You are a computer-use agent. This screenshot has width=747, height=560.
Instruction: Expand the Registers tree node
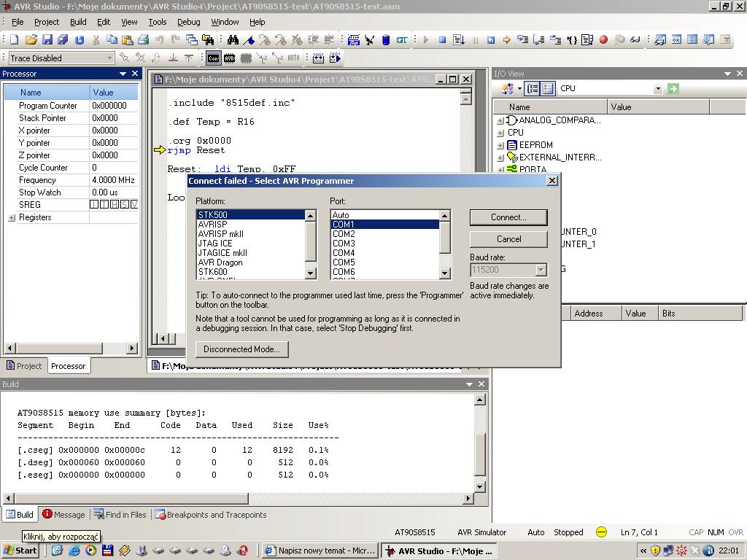pyautogui.click(x=12, y=218)
